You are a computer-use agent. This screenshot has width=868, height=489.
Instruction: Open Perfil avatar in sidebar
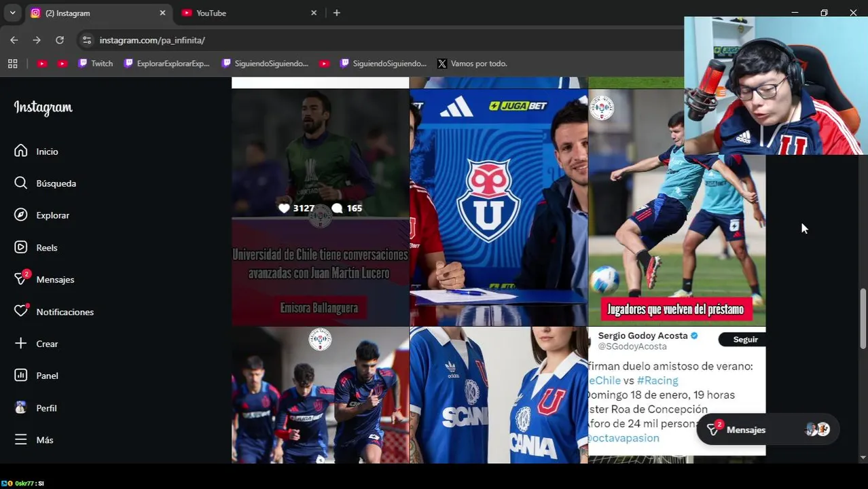coord(21,407)
